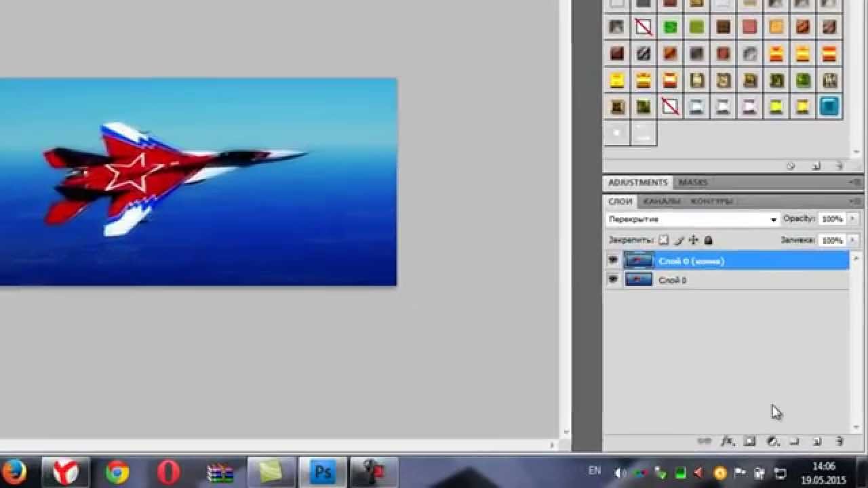Open the clock showing 14:06
The width and height of the screenshot is (868, 488).
pos(823,472)
